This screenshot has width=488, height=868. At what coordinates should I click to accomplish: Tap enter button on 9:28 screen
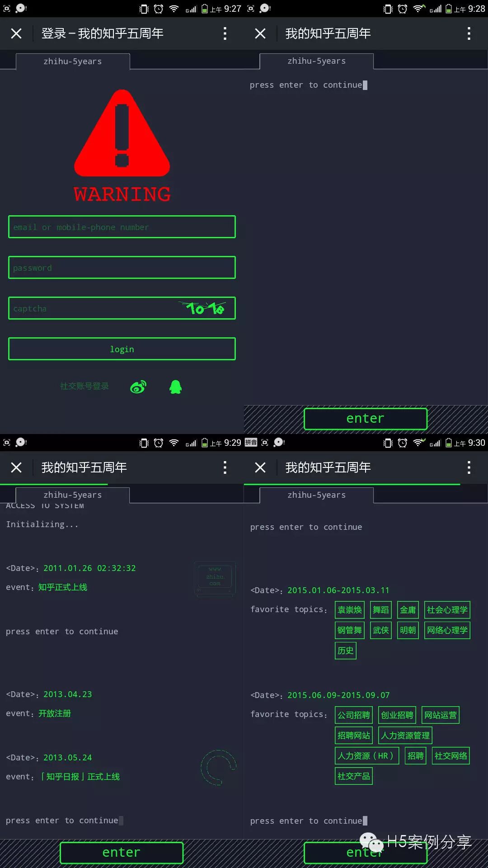point(366,419)
